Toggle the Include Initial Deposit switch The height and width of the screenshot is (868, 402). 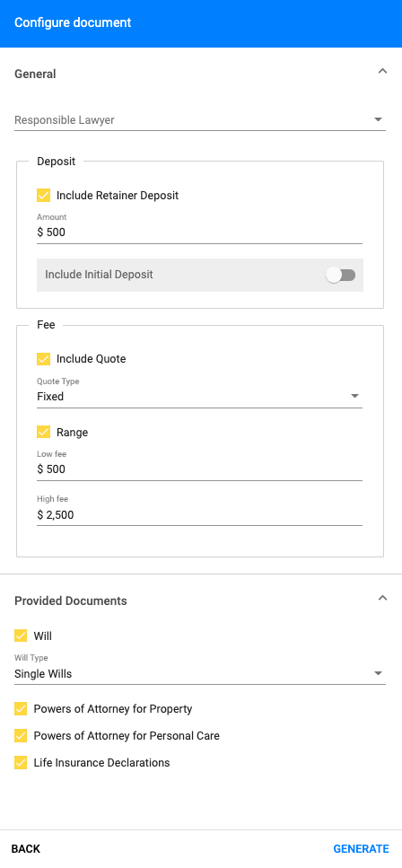tap(341, 276)
